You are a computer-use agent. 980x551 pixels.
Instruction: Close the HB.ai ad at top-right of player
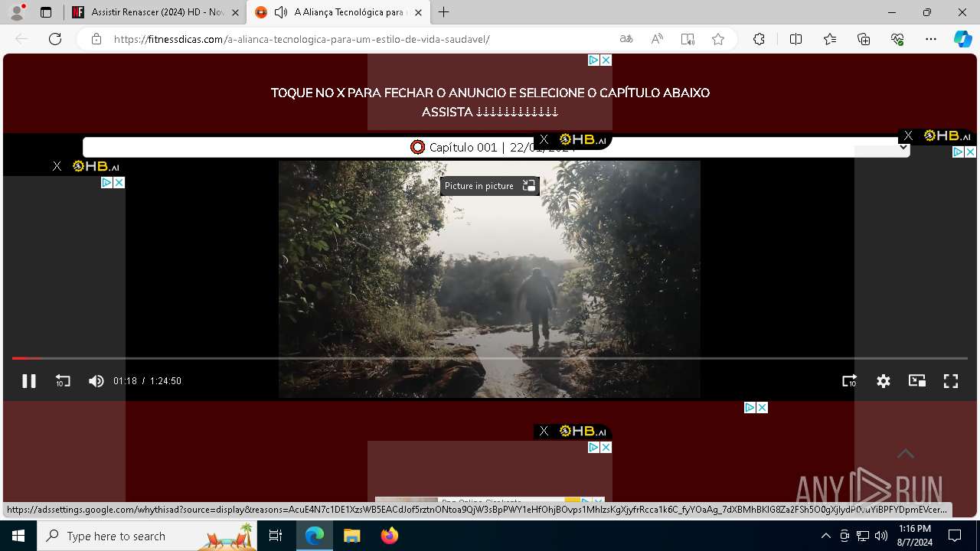[x=908, y=135]
